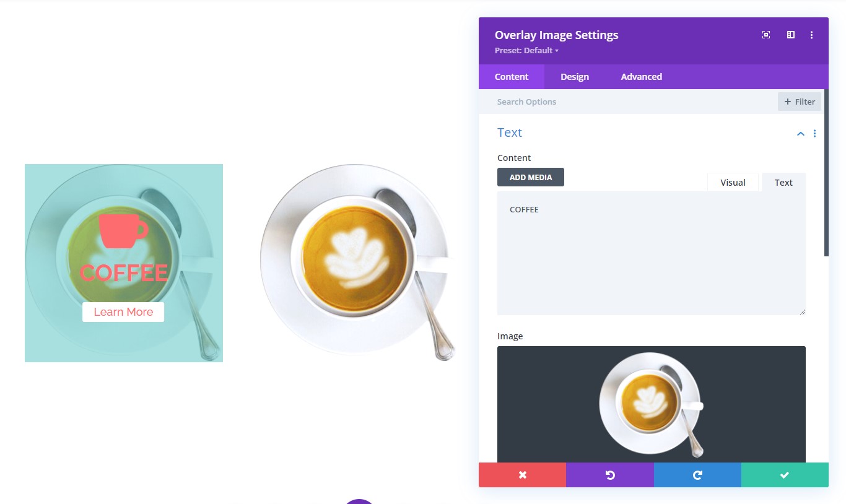Click the coffee cup icon on overlay

[x=123, y=231]
